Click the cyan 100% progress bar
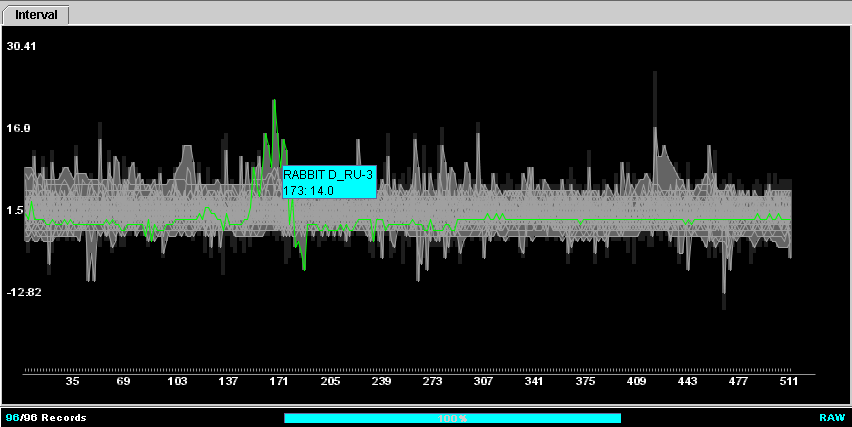This screenshot has width=852, height=427. pos(452,418)
